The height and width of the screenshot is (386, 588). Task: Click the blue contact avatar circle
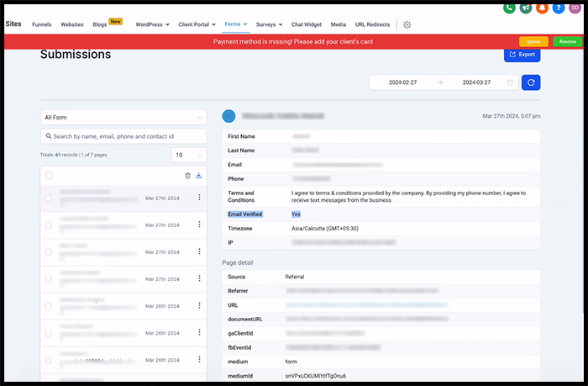click(228, 116)
